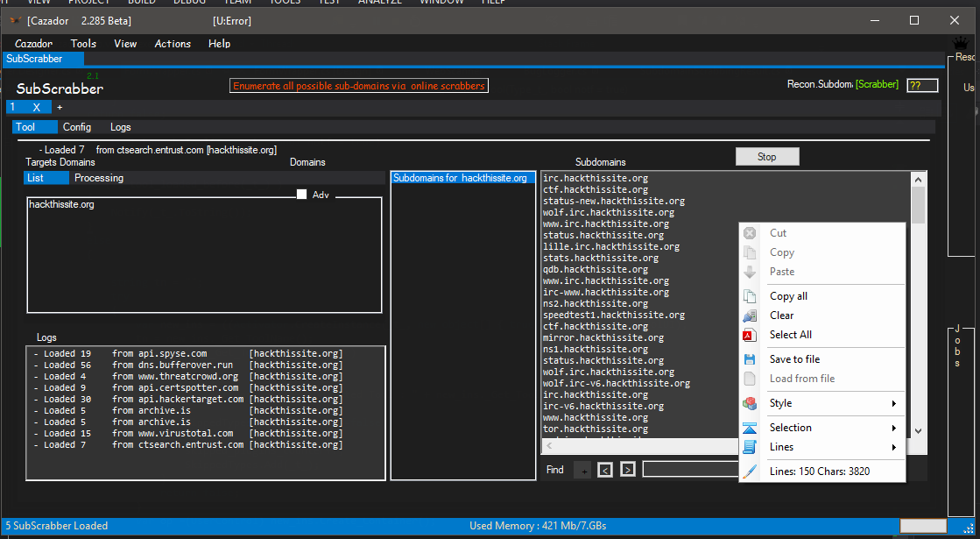Click the api.hackertarget.com log entry
This screenshot has height=539, width=980.
(187, 400)
